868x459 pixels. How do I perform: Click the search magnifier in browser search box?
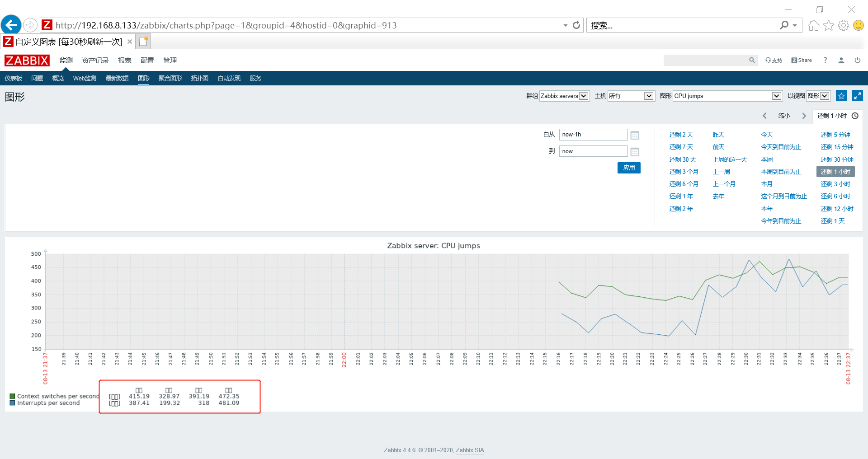click(784, 25)
